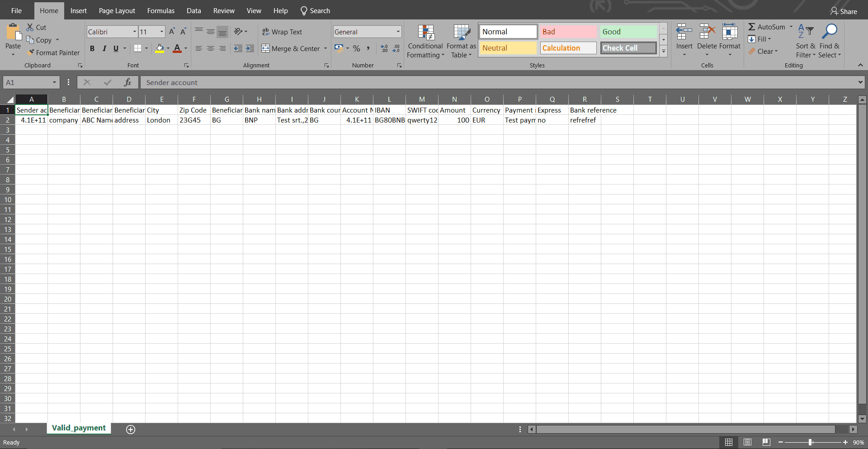Apply the yellow fill color bucket

click(160, 48)
